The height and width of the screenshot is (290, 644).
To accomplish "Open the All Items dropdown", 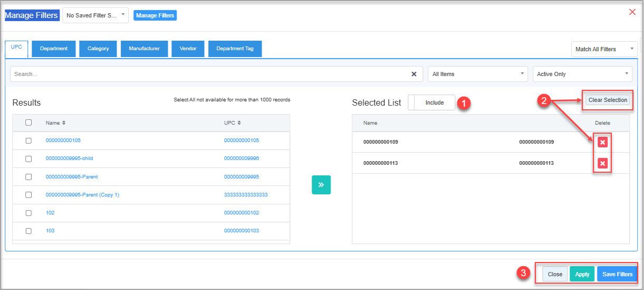I will click(478, 74).
